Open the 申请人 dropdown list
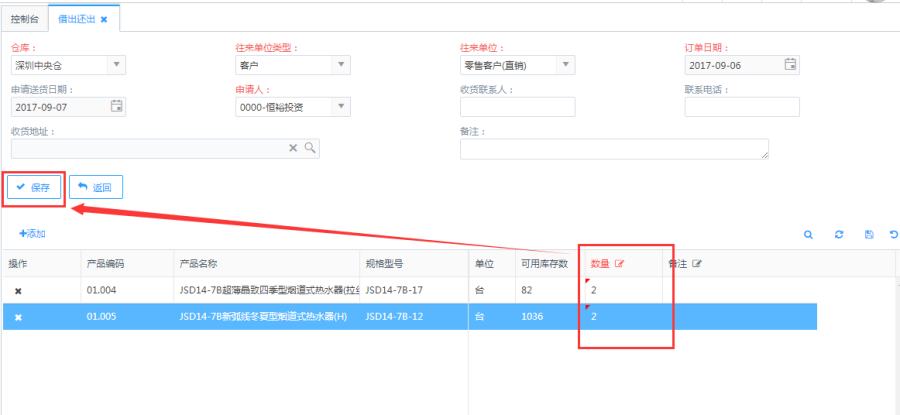Viewport: 900px width, 415px height. tap(341, 107)
